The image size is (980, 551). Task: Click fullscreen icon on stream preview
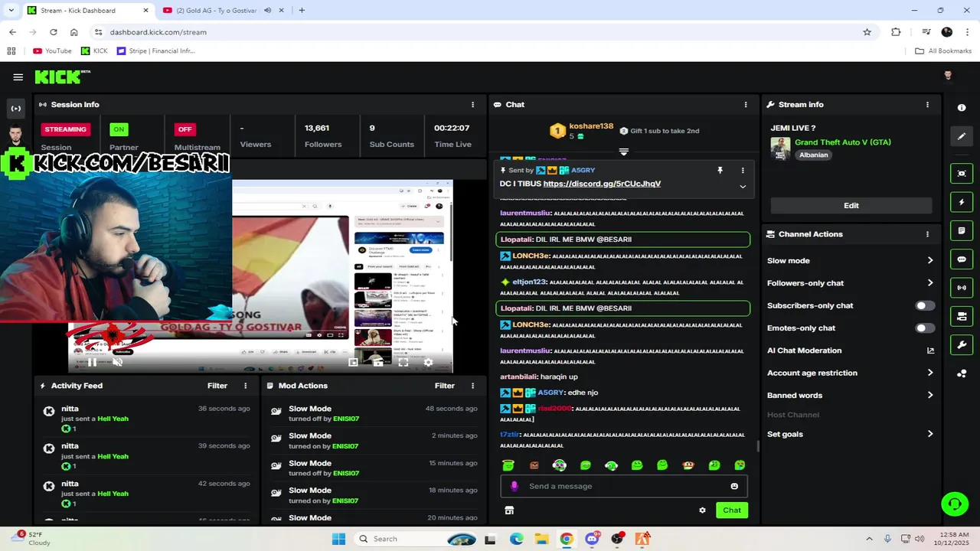click(403, 363)
